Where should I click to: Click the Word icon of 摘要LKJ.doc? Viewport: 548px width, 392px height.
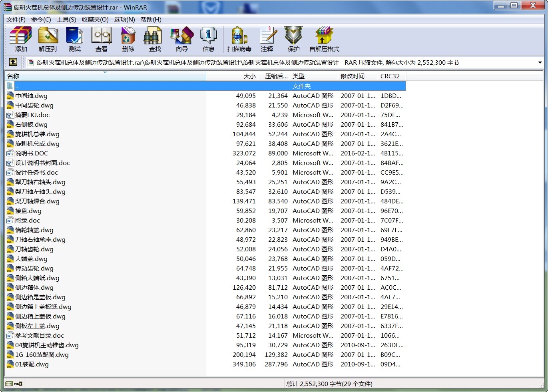pos(10,115)
